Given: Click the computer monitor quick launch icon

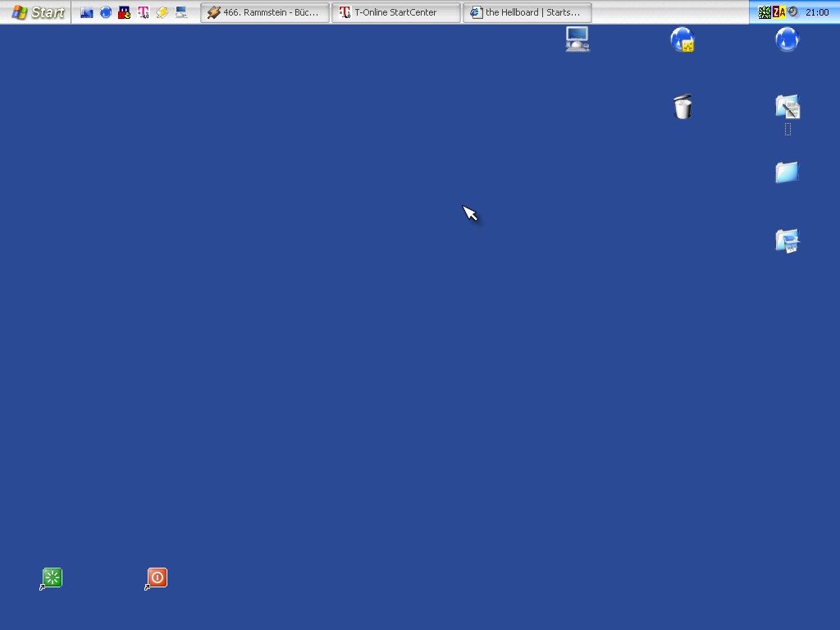Looking at the screenshot, I should 181,12.
